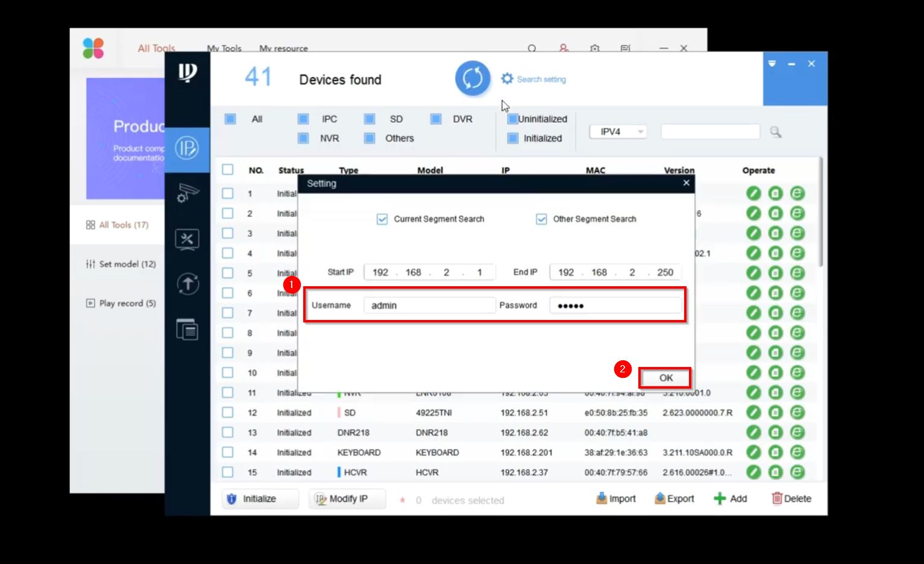Open the details icon for device 13
Image resolution: width=924 pixels, height=564 pixels.
tap(776, 432)
